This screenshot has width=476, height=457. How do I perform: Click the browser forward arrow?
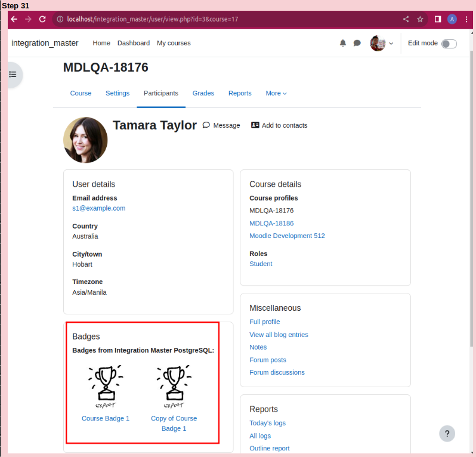(x=28, y=19)
